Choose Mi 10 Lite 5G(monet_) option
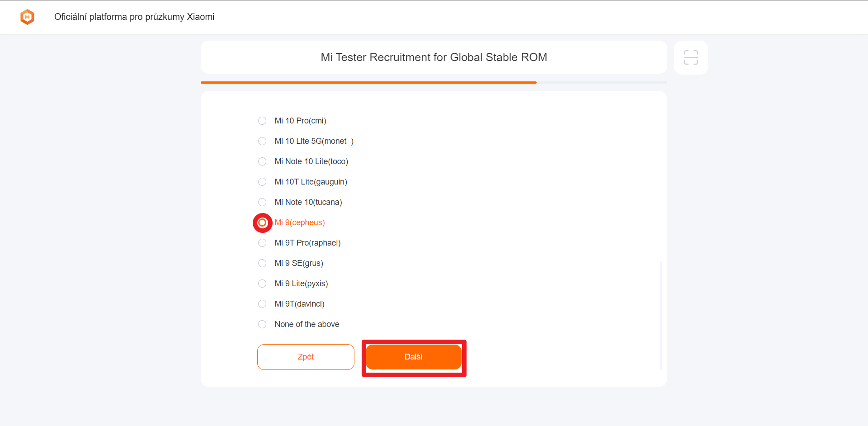 pyautogui.click(x=262, y=141)
